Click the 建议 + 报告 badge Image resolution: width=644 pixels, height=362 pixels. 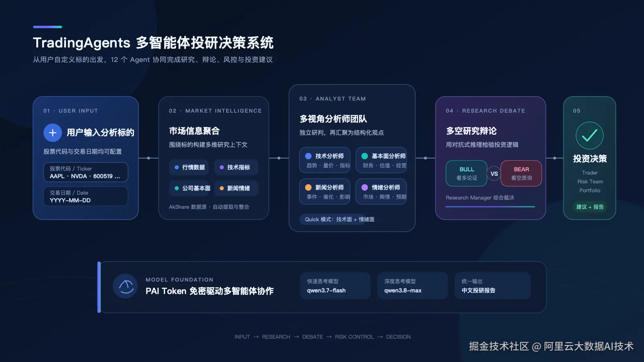coord(590,207)
